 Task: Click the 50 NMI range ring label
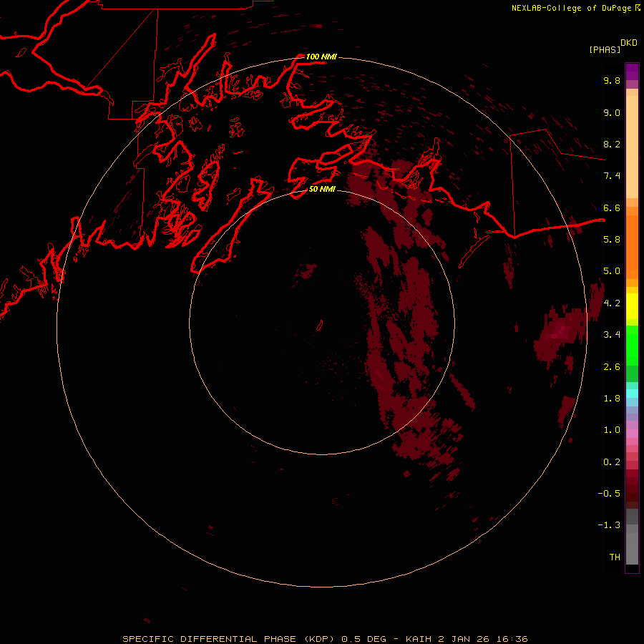pos(322,189)
